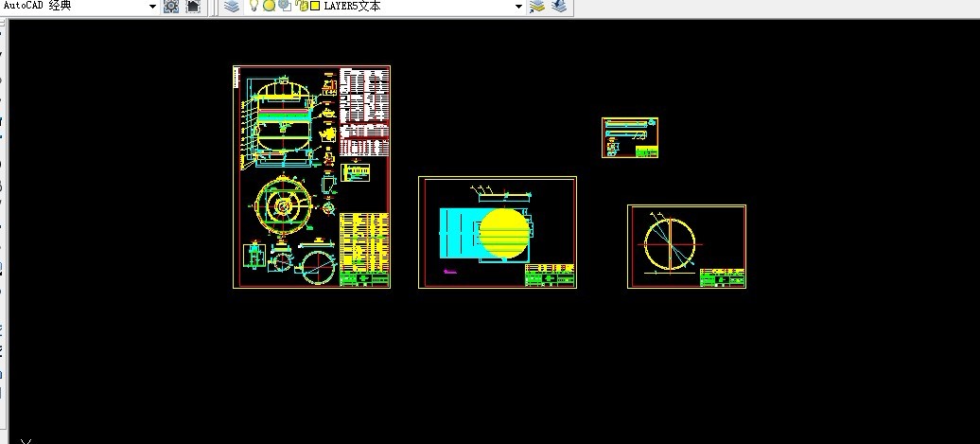Toggle layer freeze sun icon
Viewport: 980px width, 444px height.
(x=269, y=7)
